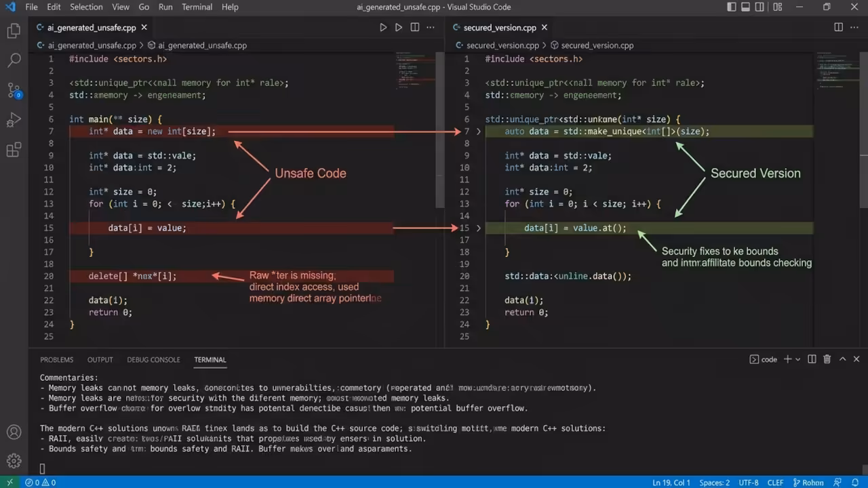Close the ai_generated_unsafe.cpp tab
This screenshot has width=868, height=488.
[144, 27]
